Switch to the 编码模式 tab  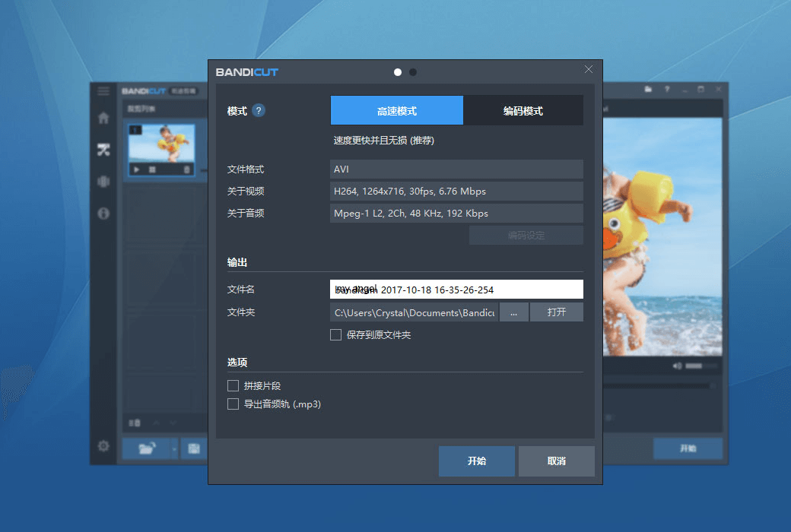tap(523, 110)
